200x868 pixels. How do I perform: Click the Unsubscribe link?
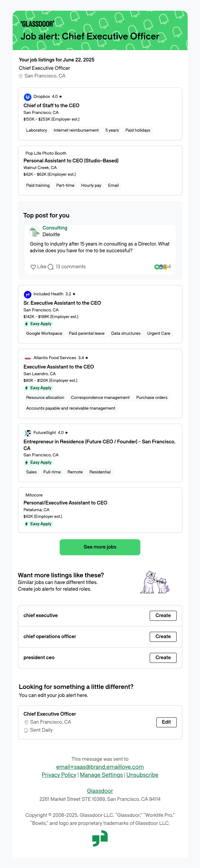[142, 775]
